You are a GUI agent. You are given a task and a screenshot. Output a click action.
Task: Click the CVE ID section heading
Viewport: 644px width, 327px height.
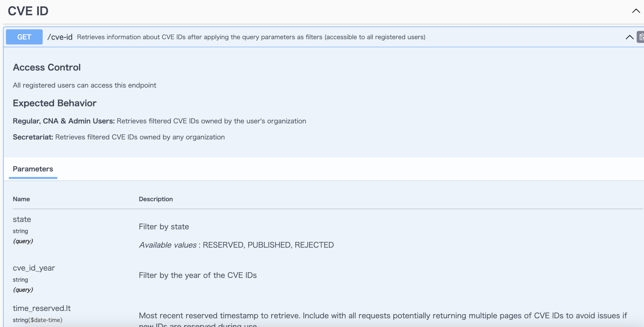[28, 11]
